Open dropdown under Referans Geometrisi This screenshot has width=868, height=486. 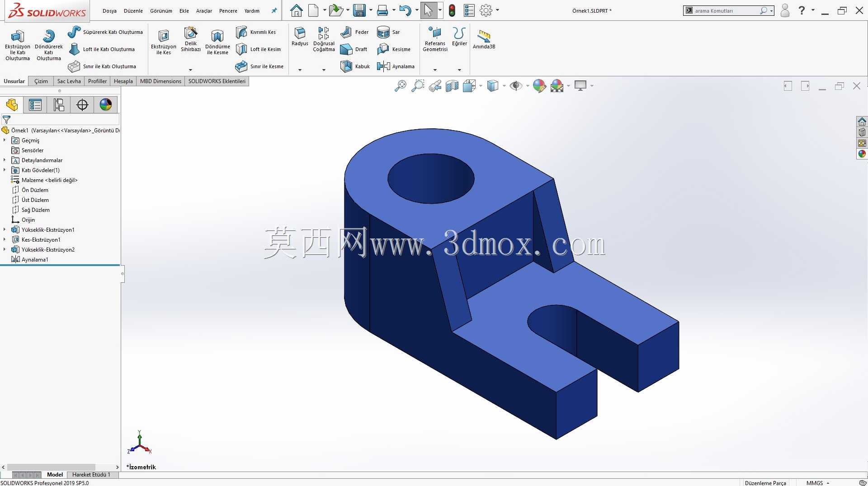click(x=435, y=70)
